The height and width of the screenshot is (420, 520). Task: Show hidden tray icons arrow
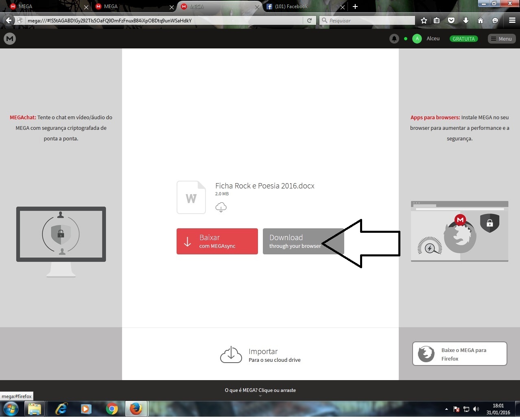click(x=446, y=409)
